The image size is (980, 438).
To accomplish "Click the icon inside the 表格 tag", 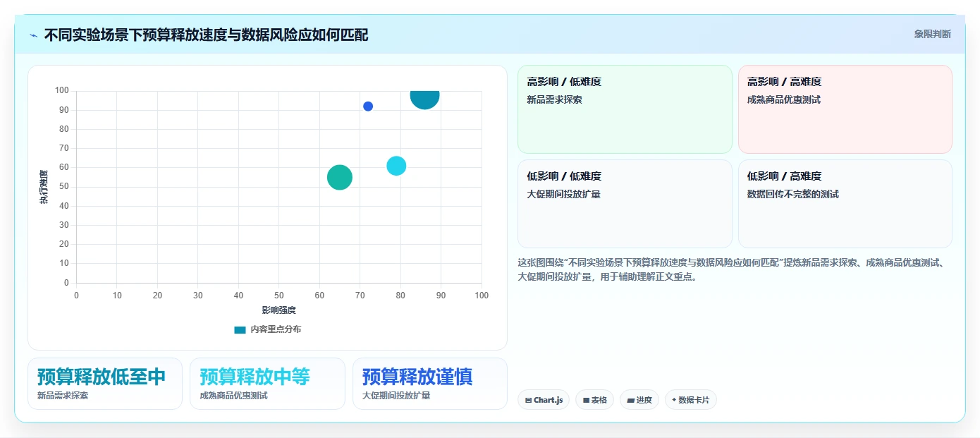I will [586, 400].
